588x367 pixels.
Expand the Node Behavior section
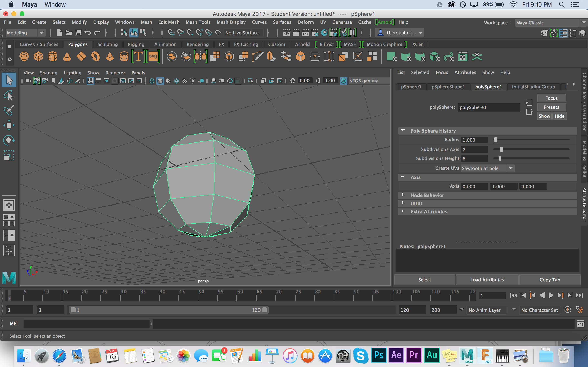click(x=403, y=195)
